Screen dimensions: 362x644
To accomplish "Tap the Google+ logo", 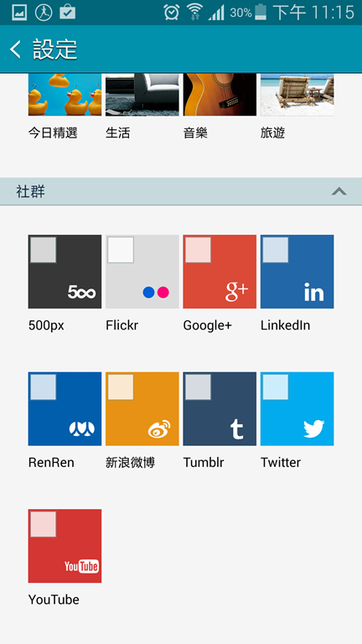I will tap(237, 292).
